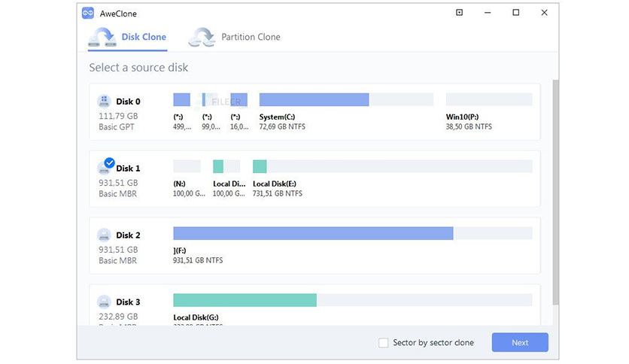
Task: Minimize the AweClone window
Action: [488, 13]
